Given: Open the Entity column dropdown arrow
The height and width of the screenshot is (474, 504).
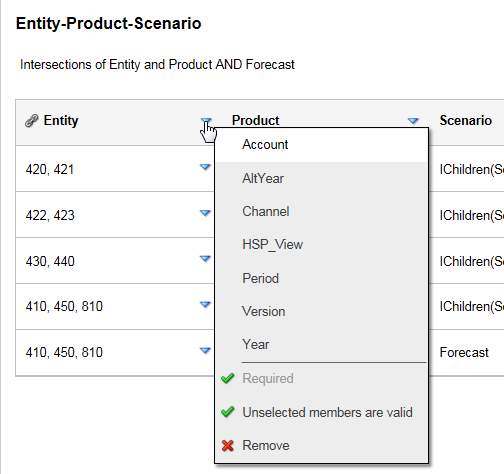Looking at the screenshot, I should pos(206,120).
